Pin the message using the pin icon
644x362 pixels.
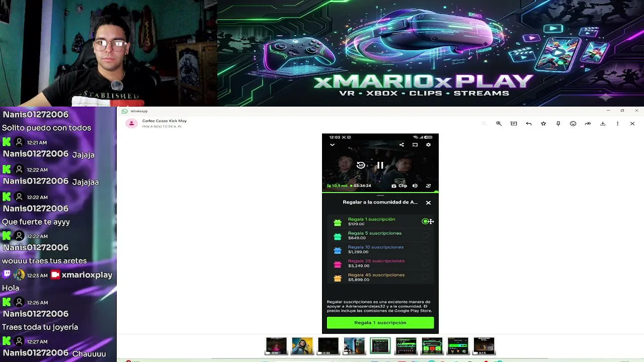pyautogui.click(x=558, y=124)
